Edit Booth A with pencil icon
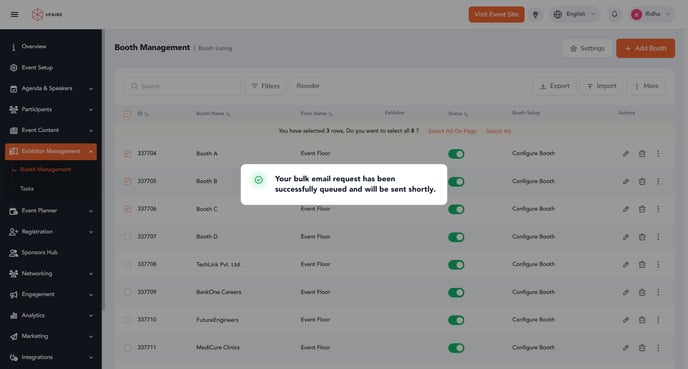The width and height of the screenshot is (688, 369). tap(626, 154)
